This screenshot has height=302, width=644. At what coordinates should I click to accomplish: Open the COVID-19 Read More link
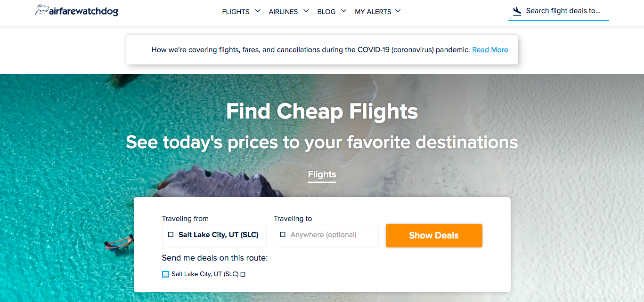click(x=490, y=49)
